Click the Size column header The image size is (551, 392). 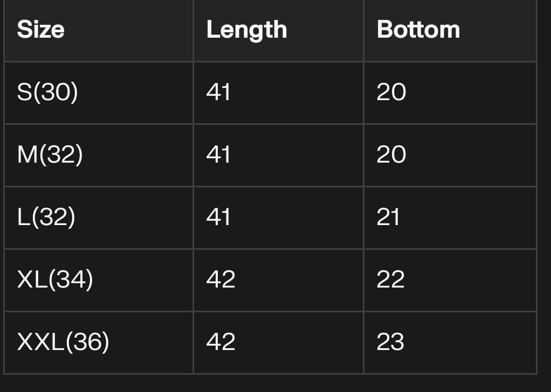41,30
